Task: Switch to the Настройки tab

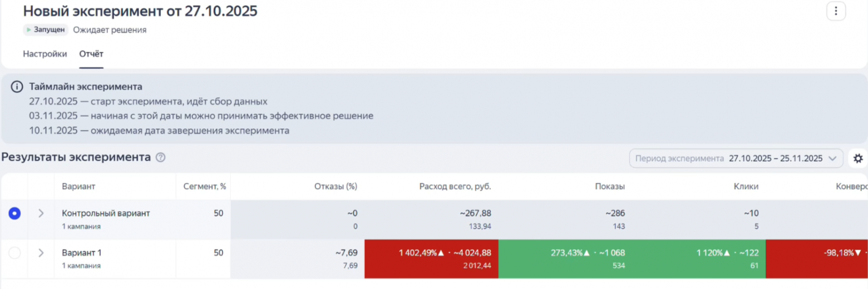Action: [x=45, y=54]
